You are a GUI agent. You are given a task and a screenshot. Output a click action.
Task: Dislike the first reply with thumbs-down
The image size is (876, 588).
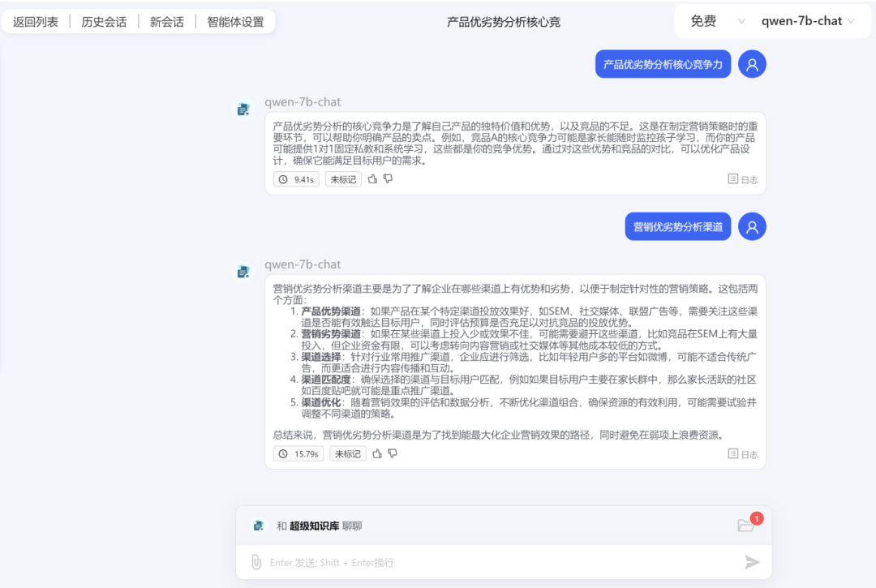coord(389,178)
